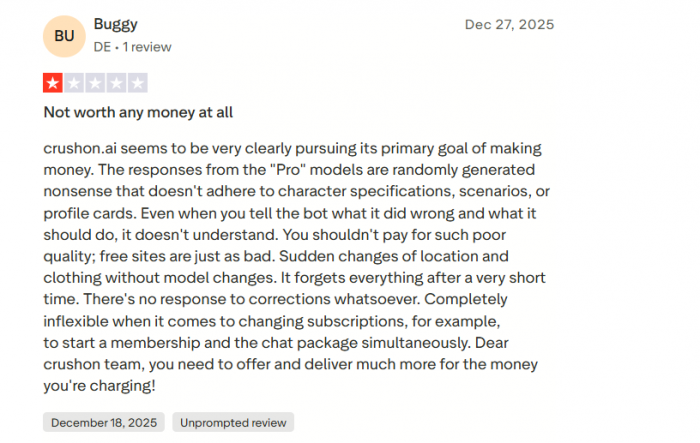Click the DE country label
The image size is (700, 443).
click(x=102, y=46)
